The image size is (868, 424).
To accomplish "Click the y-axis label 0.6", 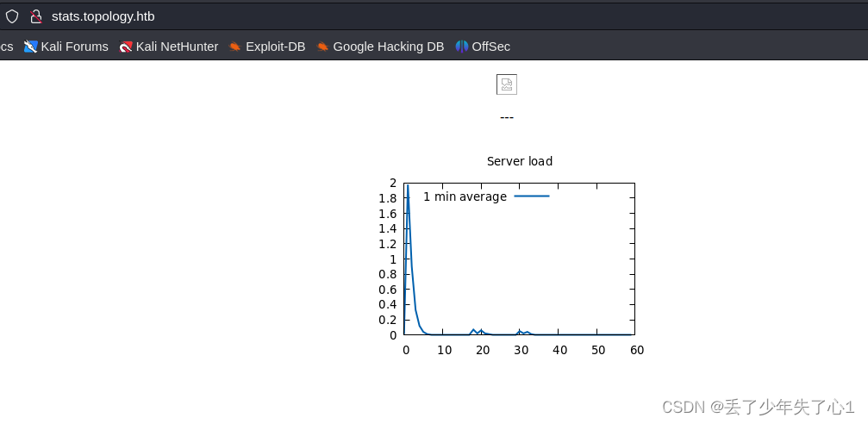I will [x=388, y=290].
